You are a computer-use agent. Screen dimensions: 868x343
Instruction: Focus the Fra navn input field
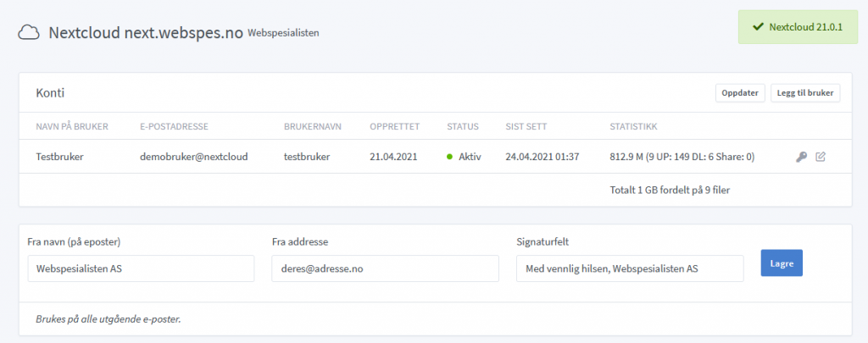(x=141, y=268)
